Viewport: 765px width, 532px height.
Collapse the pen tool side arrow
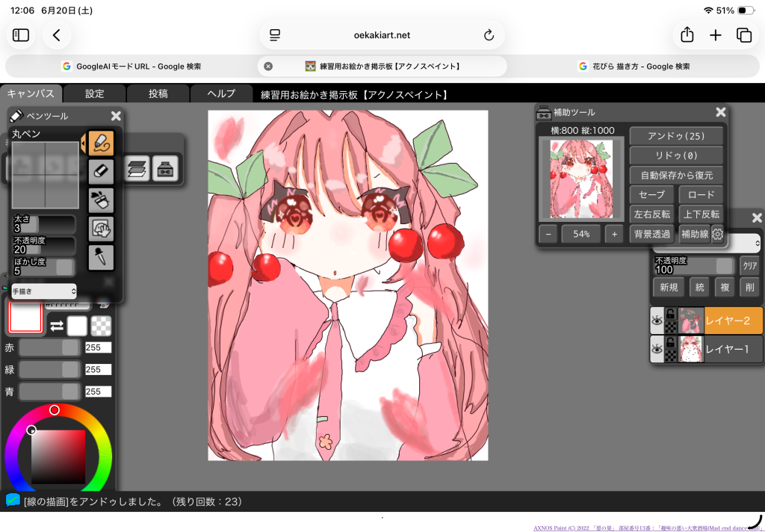click(83, 143)
